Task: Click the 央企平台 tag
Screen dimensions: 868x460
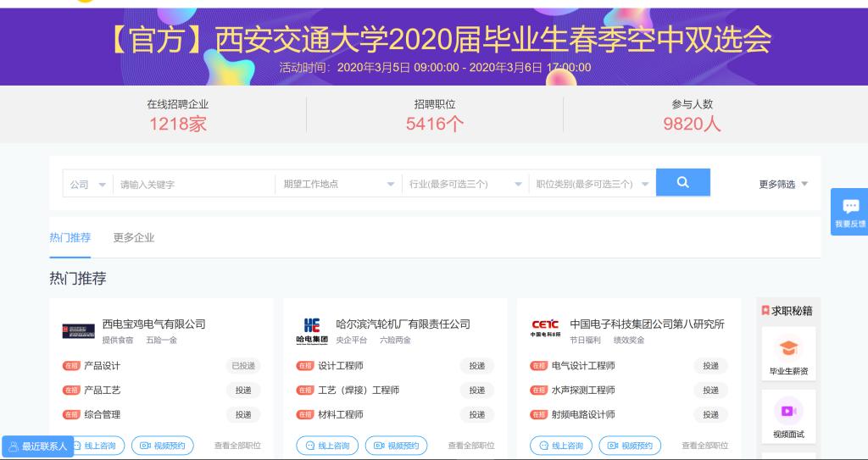Action: (x=352, y=340)
